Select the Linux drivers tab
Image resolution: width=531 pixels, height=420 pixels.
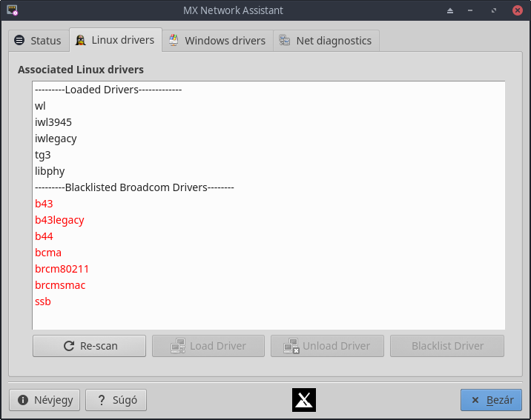pyautogui.click(x=116, y=40)
